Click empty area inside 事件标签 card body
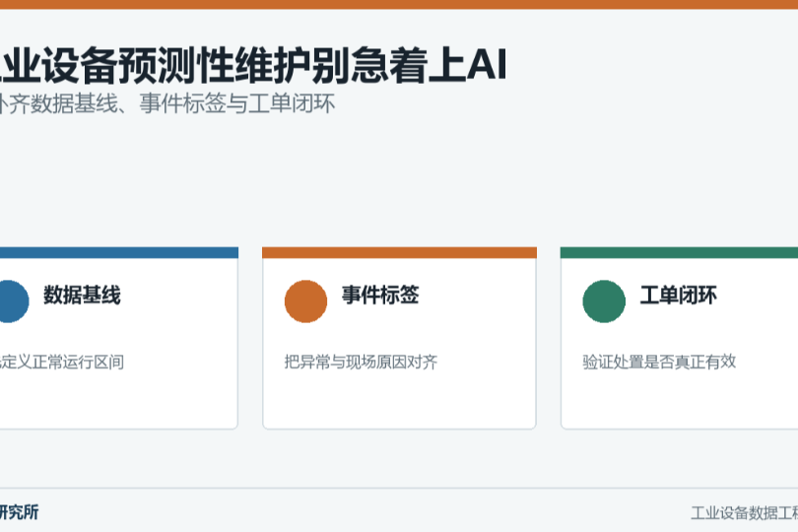The image size is (798, 532). tap(400, 400)
